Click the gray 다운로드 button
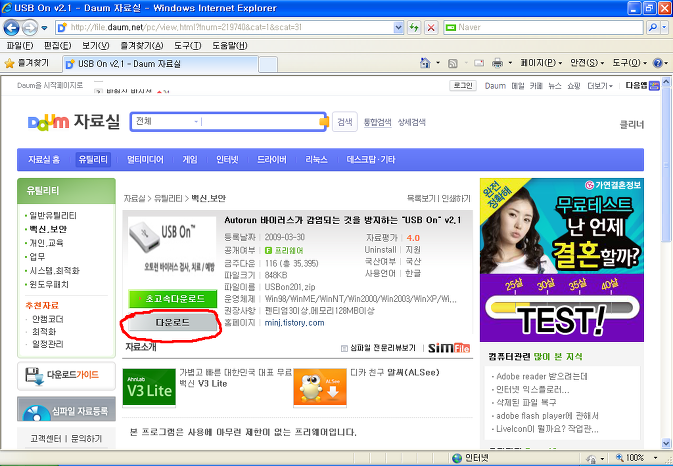 click(173, 322)
